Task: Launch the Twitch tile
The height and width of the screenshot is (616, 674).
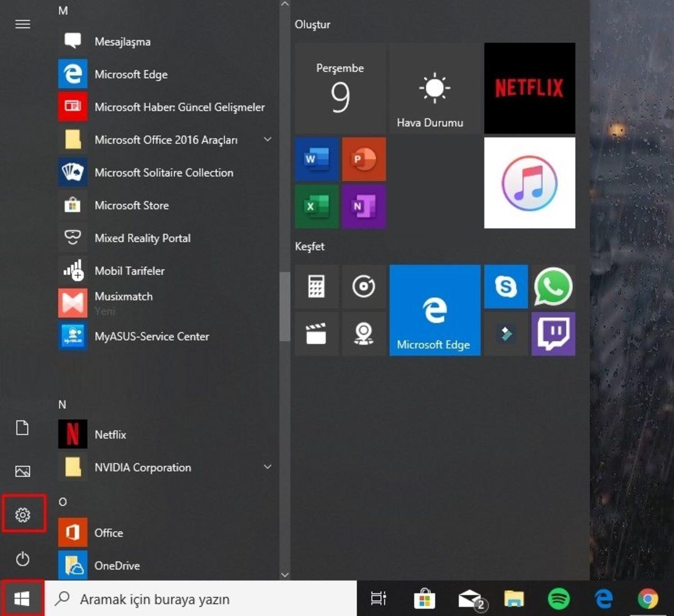Action: (x=553, y=334)
